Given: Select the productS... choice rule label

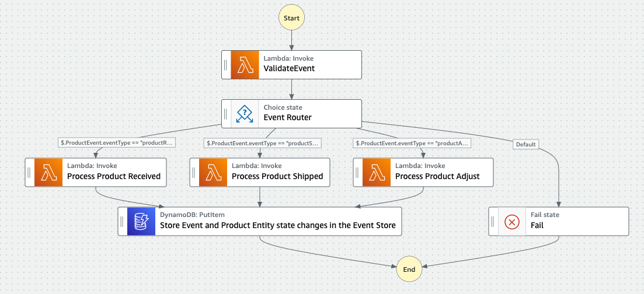Looking at the screenshot, I should tap(263, 142).
